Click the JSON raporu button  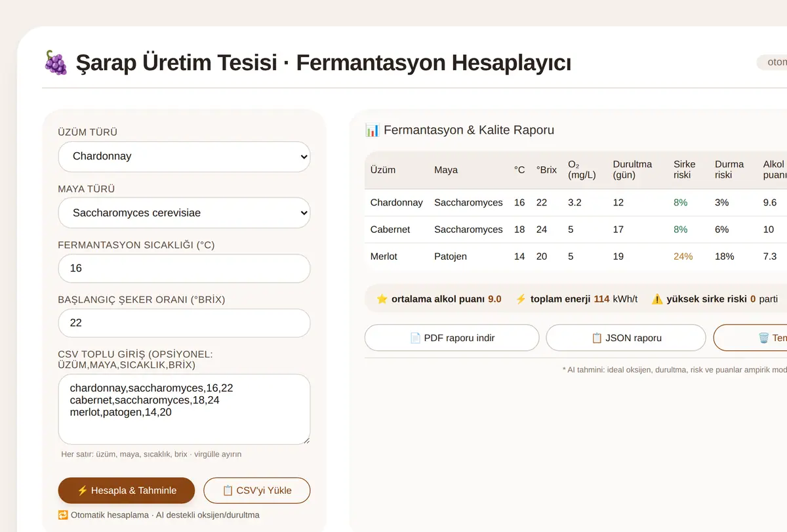point(626,338)
